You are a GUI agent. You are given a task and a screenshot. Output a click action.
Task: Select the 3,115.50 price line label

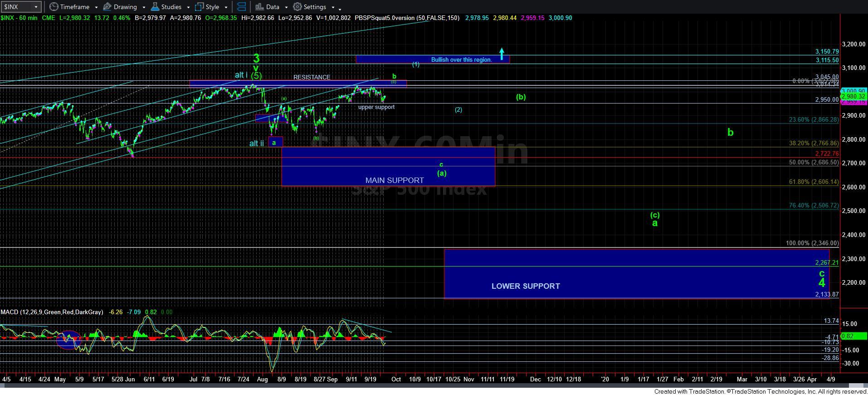click(x=827, y=60)
